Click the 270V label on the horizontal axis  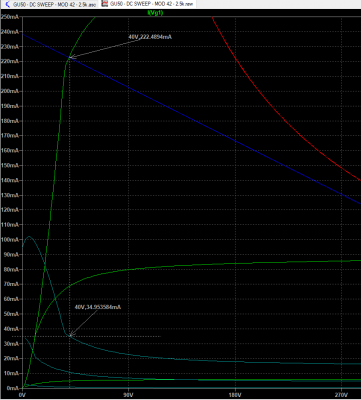(342, 395)
